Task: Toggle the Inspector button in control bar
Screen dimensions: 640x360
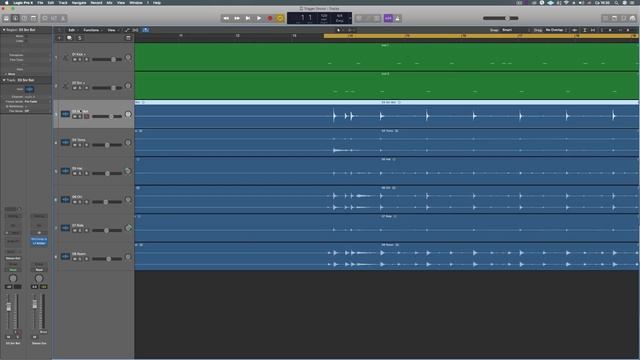Action: [x=16, y=18]
